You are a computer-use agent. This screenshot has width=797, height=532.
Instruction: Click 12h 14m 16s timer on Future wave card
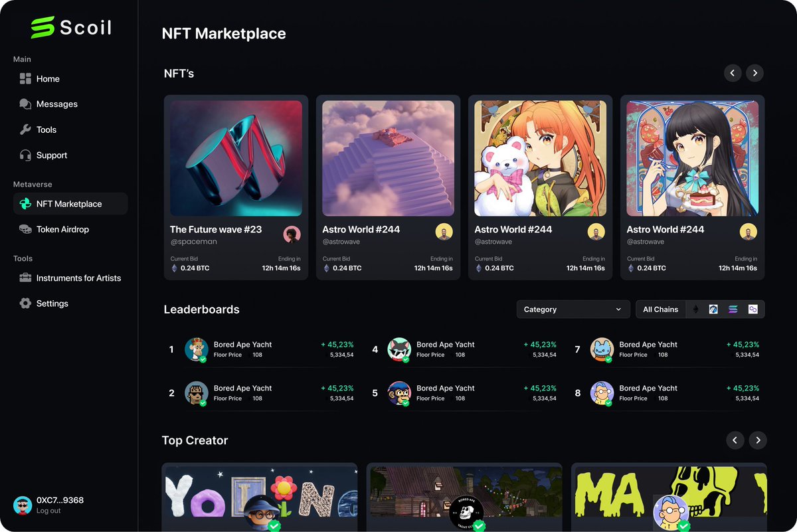[x=282, y=268]
